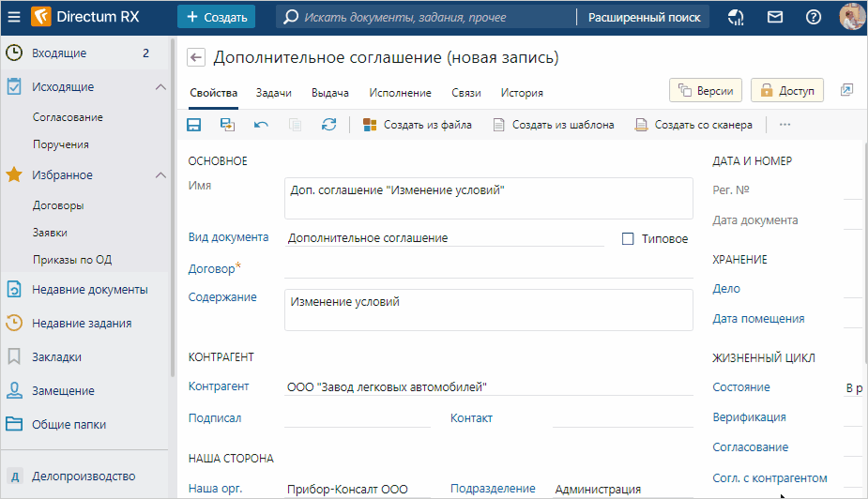The width and height of the screenshot is (868, 499).
Task: Click the save icon in the toolbar
Action: click(x=194, y=125)
